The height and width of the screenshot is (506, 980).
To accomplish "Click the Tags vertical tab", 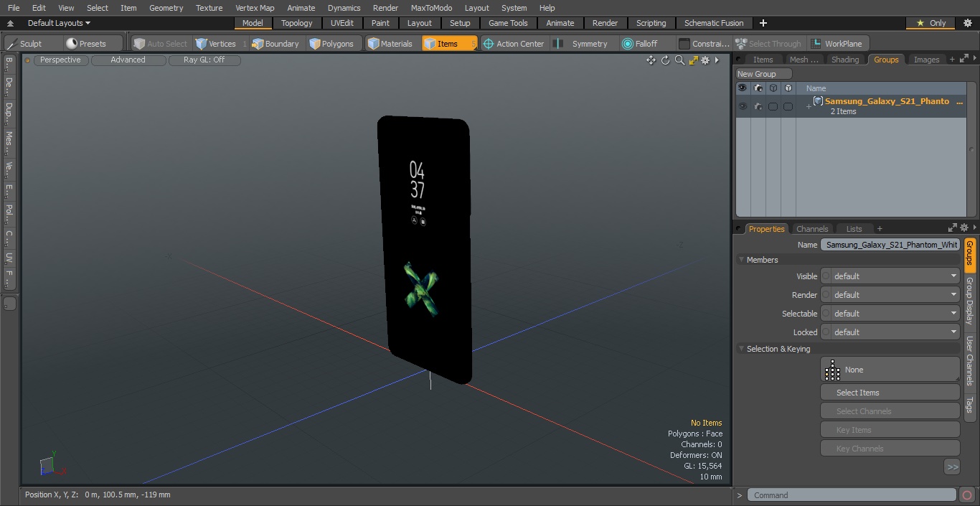I will [969, 404].
